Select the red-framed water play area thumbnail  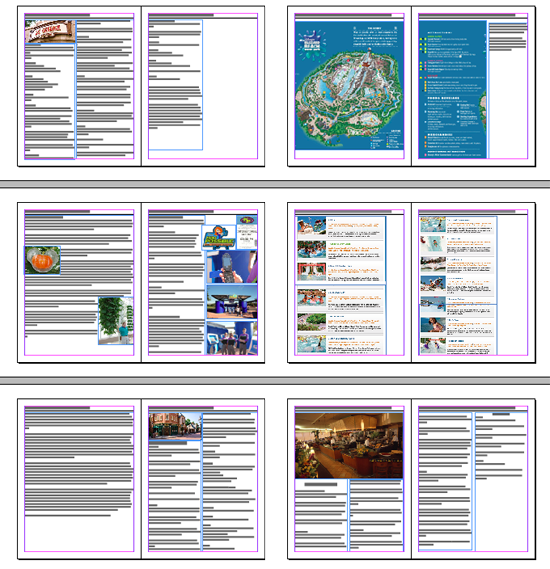[312, 272]
